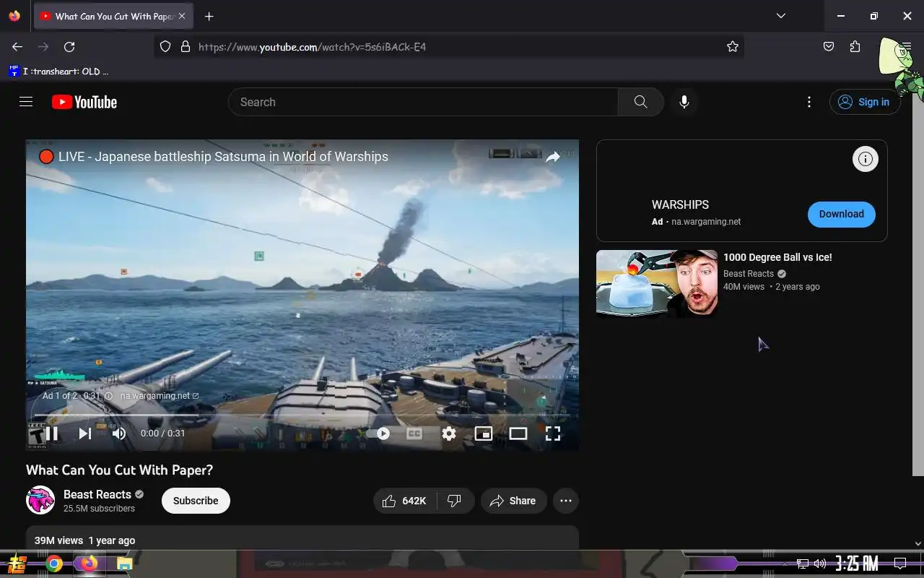The width and height of the screenshot is (924, 578).
Task: Open player settings gear
Action: tap(449, 433)
